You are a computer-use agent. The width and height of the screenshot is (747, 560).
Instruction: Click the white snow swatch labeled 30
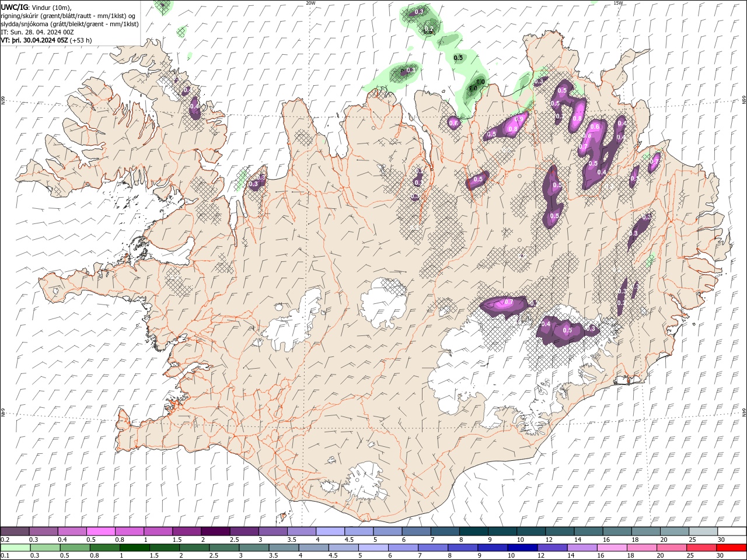(x=732, y=531)
